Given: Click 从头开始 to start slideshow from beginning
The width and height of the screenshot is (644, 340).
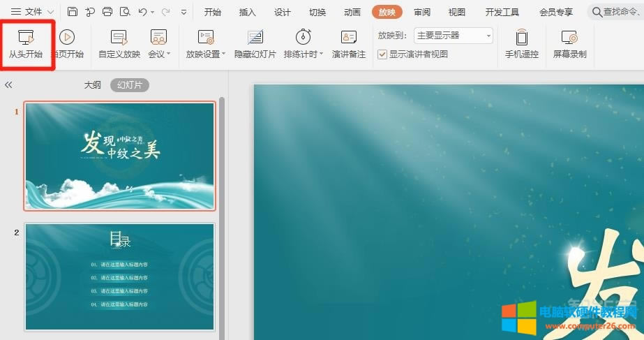Looking at the screenshot, I should pos(26,43).
